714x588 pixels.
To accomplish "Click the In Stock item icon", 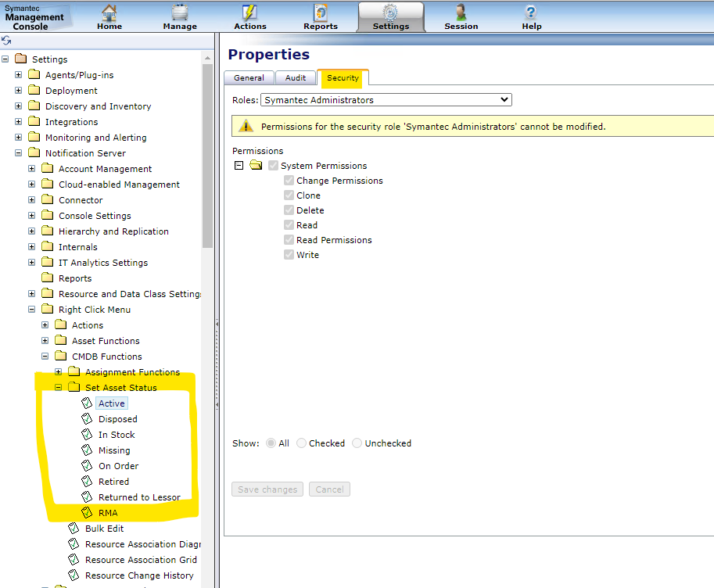I will 87,434.
